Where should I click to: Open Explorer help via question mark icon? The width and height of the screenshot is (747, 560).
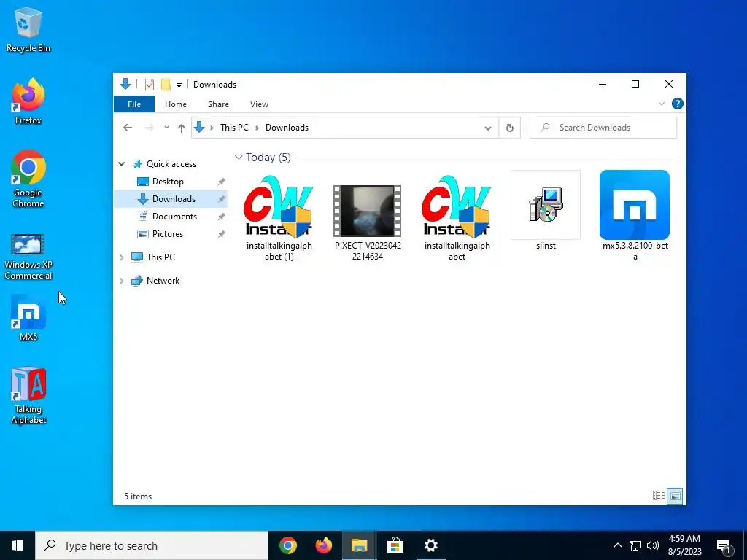click(x=677, y=104)
